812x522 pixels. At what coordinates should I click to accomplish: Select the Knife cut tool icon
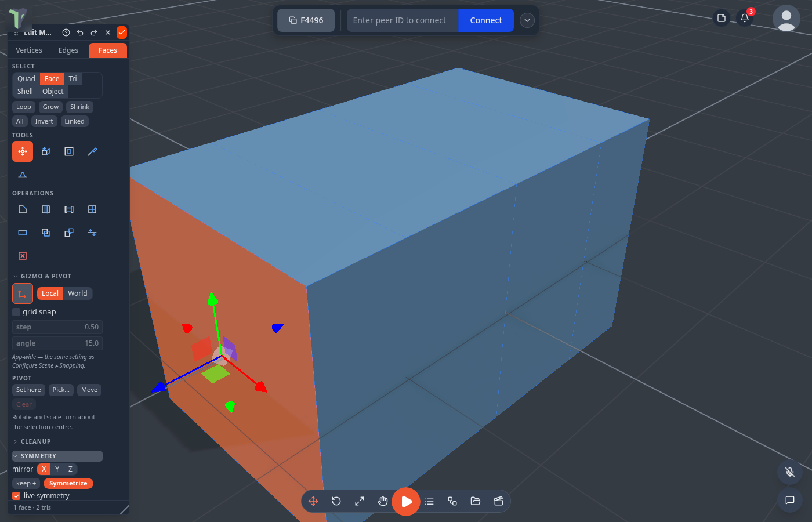pyautogui.click(x=92, y=151)
